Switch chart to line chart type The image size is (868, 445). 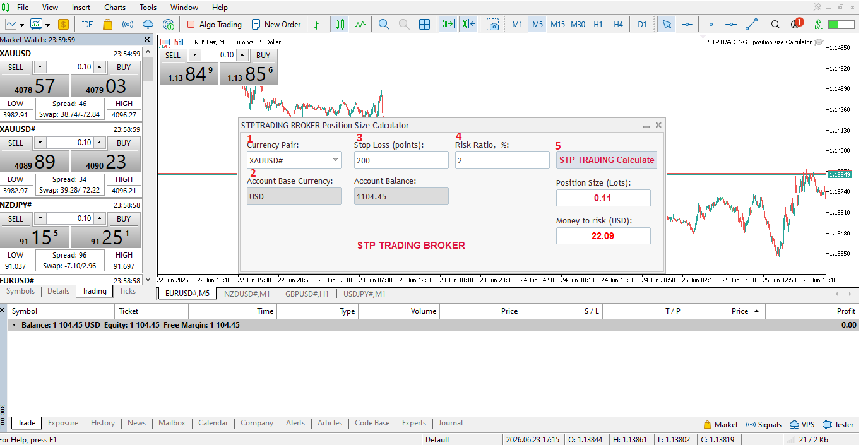(x=360, y=25)
